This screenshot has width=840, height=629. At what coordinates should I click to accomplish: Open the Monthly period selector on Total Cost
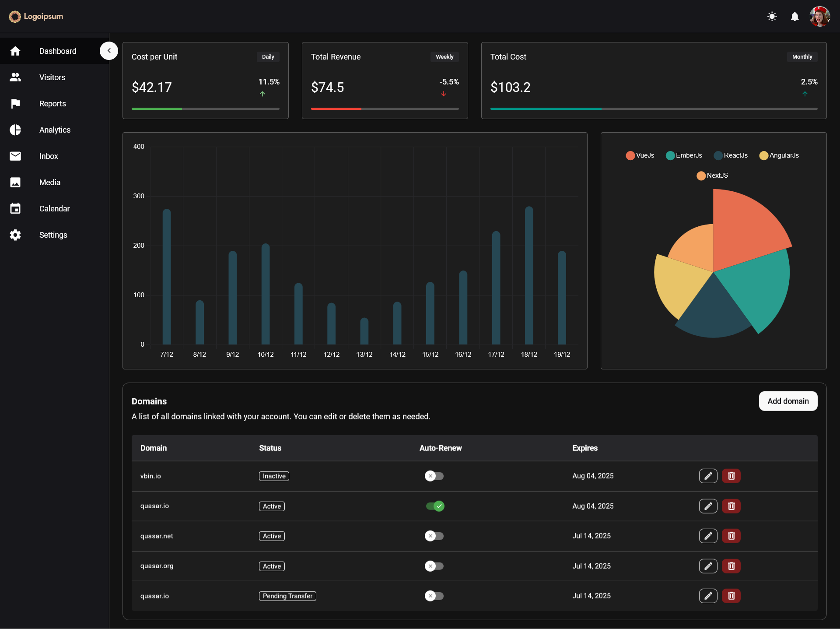[x=802, y=57]
